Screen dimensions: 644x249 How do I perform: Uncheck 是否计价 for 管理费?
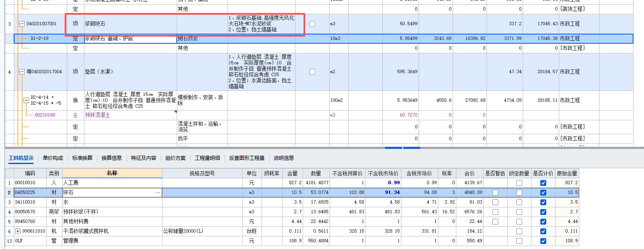pos(543,241)
